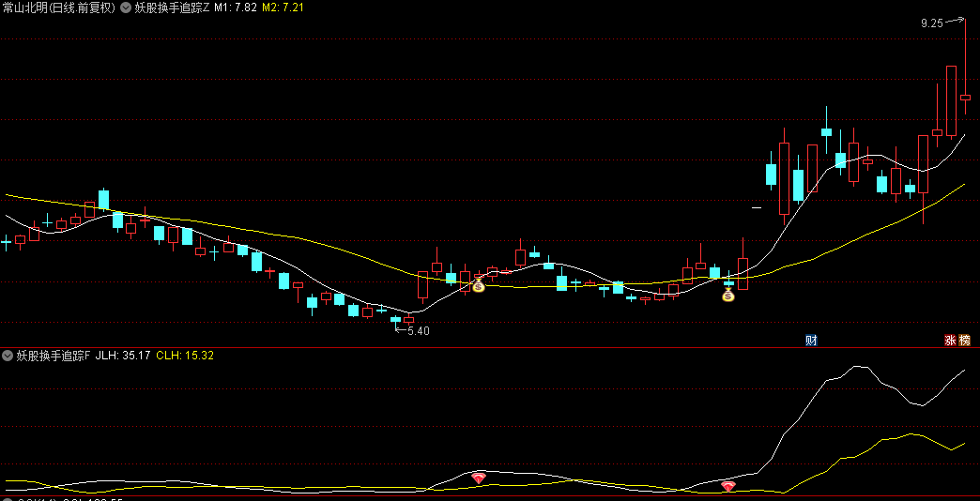Screen dimensions: 980x501
Task: Select the cyan candlestick marked with 5.40 low
Action: pyautogui.click(x=395, y=321)
